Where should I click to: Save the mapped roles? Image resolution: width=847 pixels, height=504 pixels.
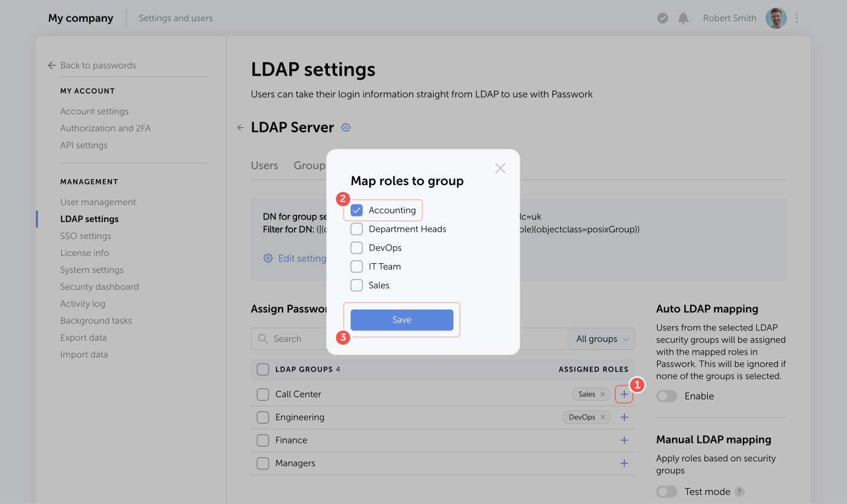[401, 319]
